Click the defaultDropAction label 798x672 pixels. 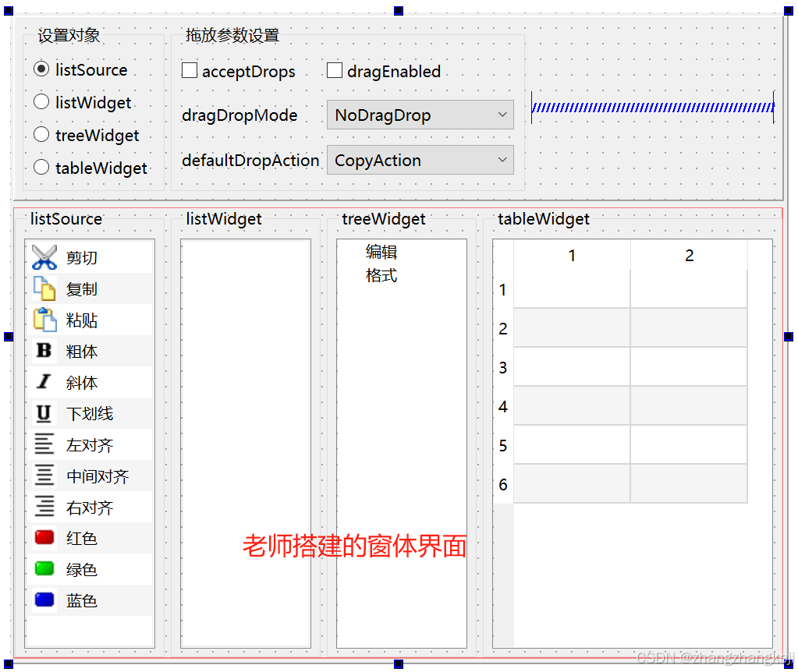point(250,161)
